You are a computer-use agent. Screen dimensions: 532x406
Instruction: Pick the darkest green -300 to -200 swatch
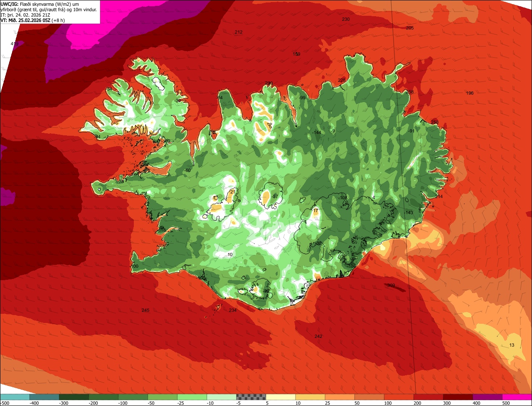(x=74, y=396)
